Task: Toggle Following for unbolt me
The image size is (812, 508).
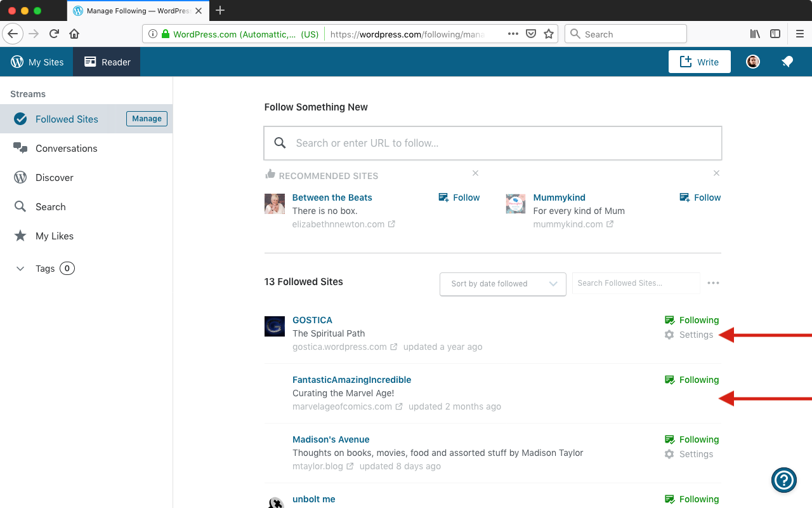Action: click(691, 499)
